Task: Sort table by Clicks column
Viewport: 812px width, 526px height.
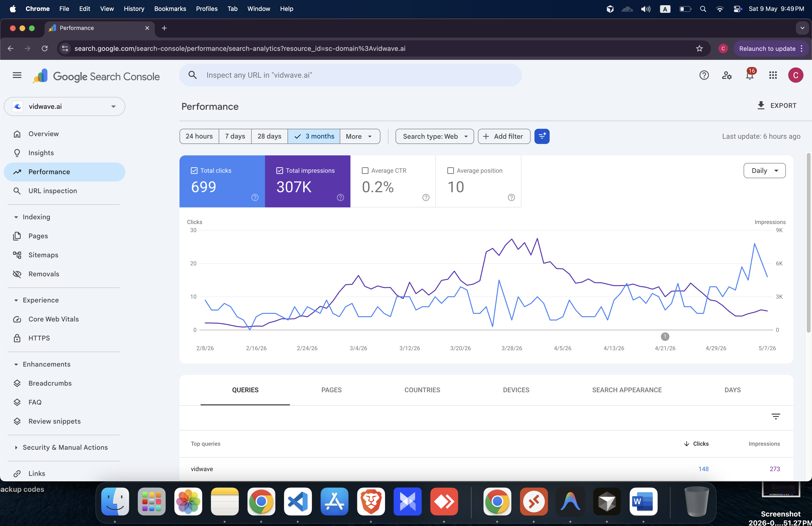Action: point(696,444)
